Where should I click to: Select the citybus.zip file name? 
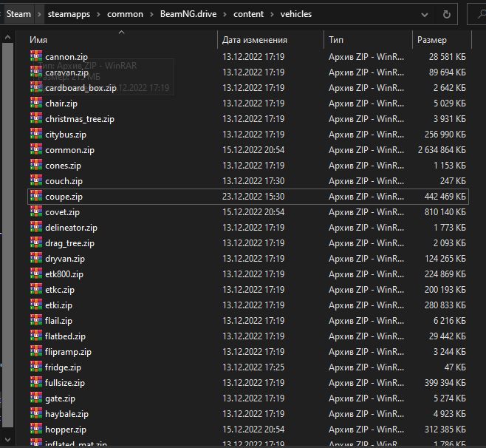(66, 135)
